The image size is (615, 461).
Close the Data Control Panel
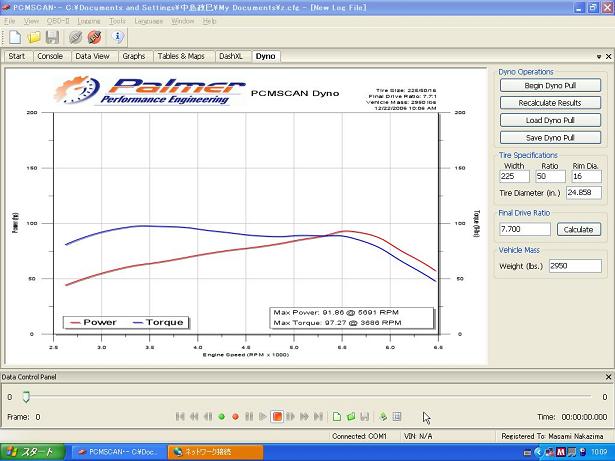tap(608, 377)
